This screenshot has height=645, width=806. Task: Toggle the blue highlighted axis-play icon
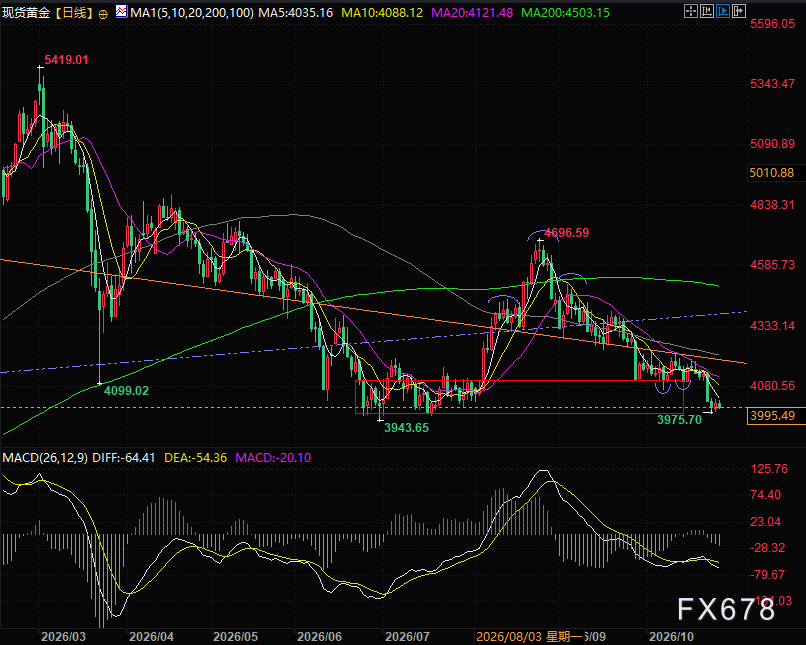723,11
